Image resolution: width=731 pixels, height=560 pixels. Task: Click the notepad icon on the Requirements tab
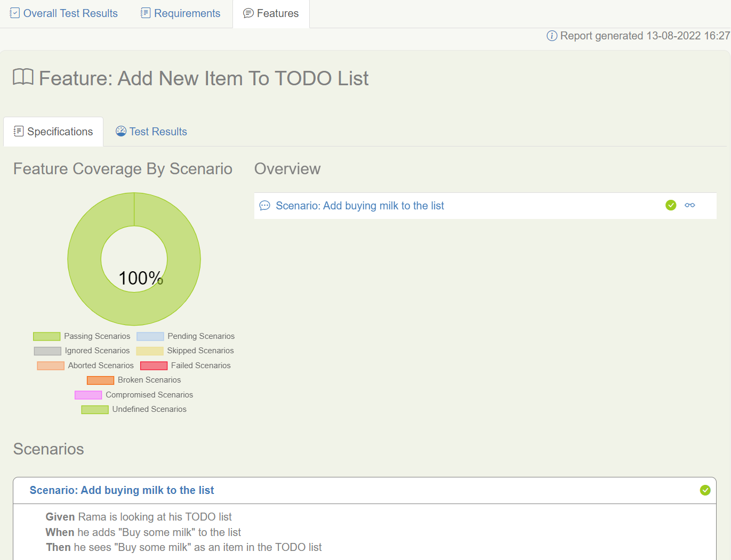145,13
